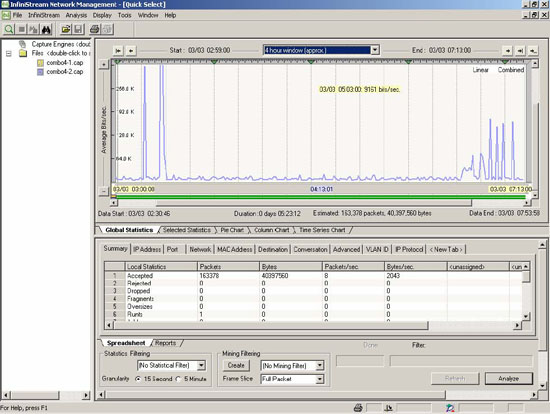Viewport: 550px width, 414px height.
Task: Open file using the folder toolbar icon
Action: point(66,29)
